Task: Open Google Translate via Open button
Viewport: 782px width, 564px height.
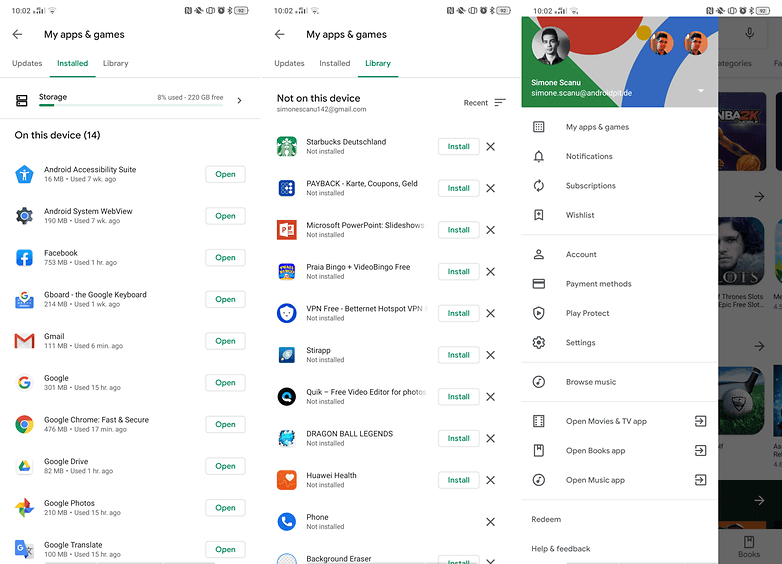Action: pos(225,550)
